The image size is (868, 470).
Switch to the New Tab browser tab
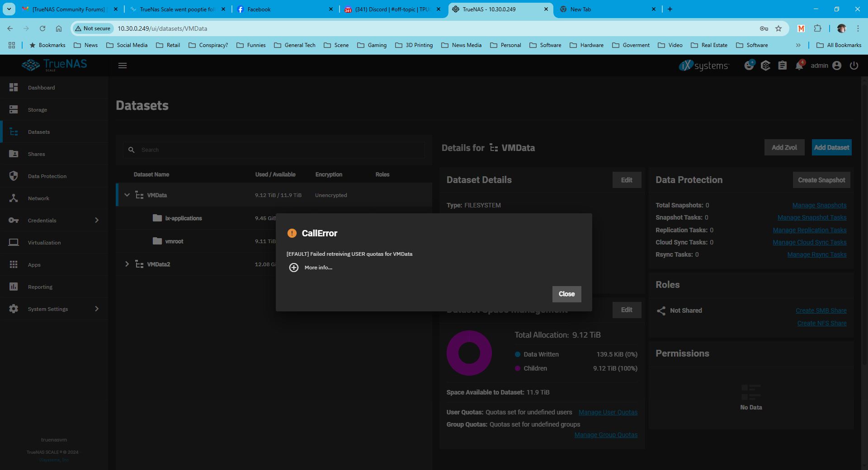click(x=608, y=9)
